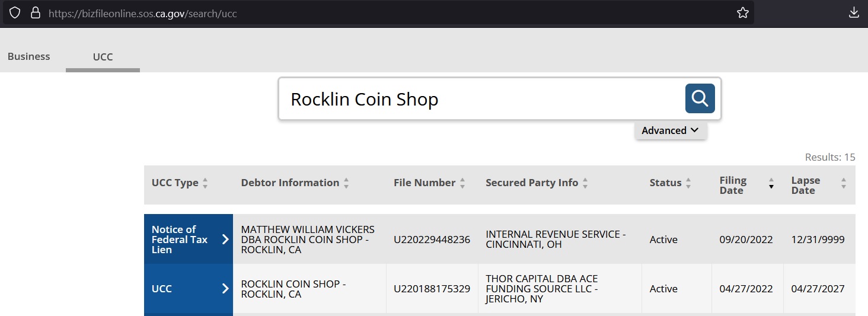Click the padlock site security icon
The image size is (868, 316).
pos(35,12)
